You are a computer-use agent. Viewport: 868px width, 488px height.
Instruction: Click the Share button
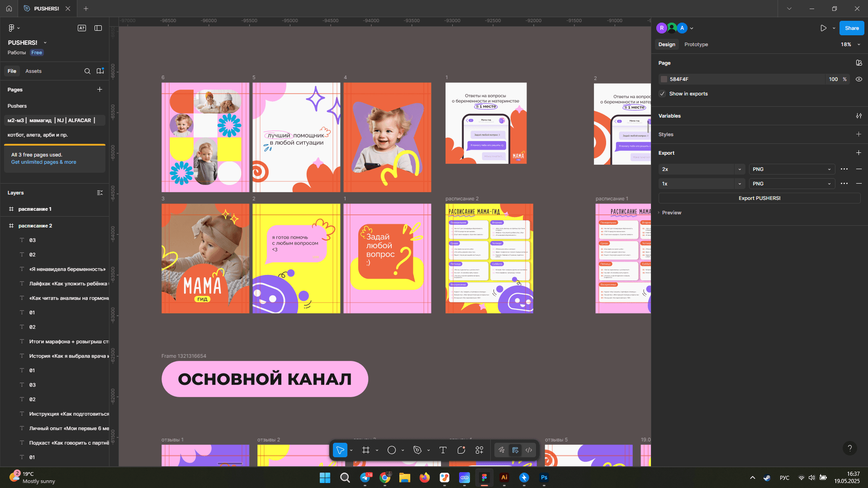click(x=852, y=28)
